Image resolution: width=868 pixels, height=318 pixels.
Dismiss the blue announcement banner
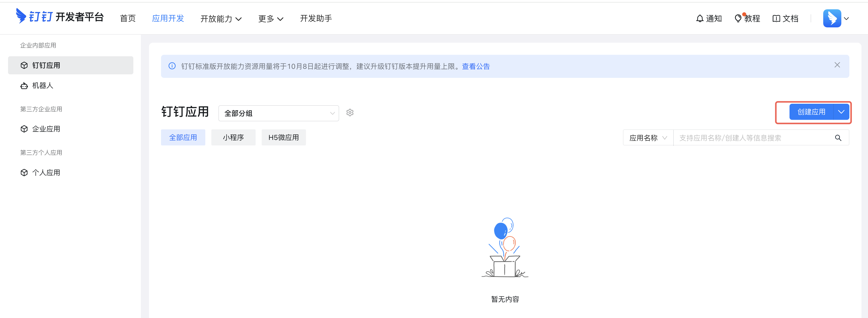(x=837, y=65)
